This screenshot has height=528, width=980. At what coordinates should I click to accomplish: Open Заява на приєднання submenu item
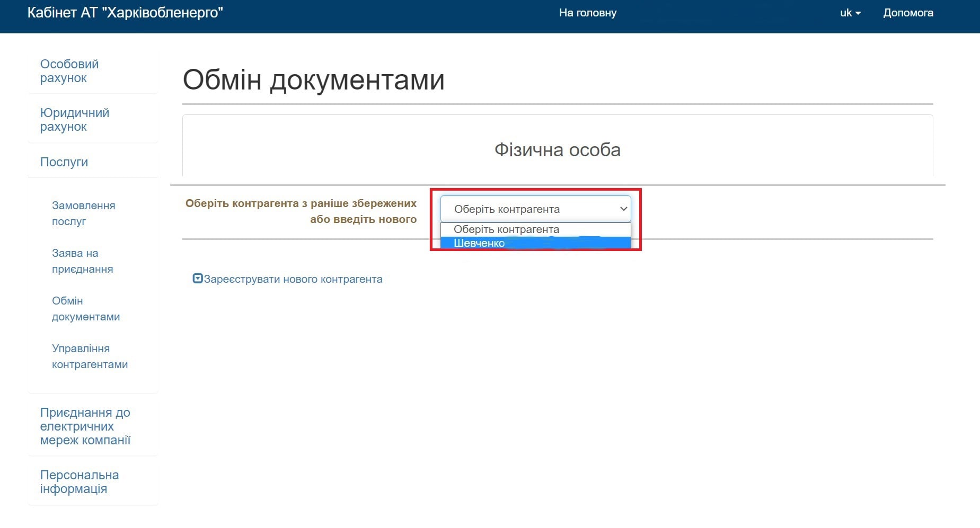pyautogui.click(x=82, y=261)
